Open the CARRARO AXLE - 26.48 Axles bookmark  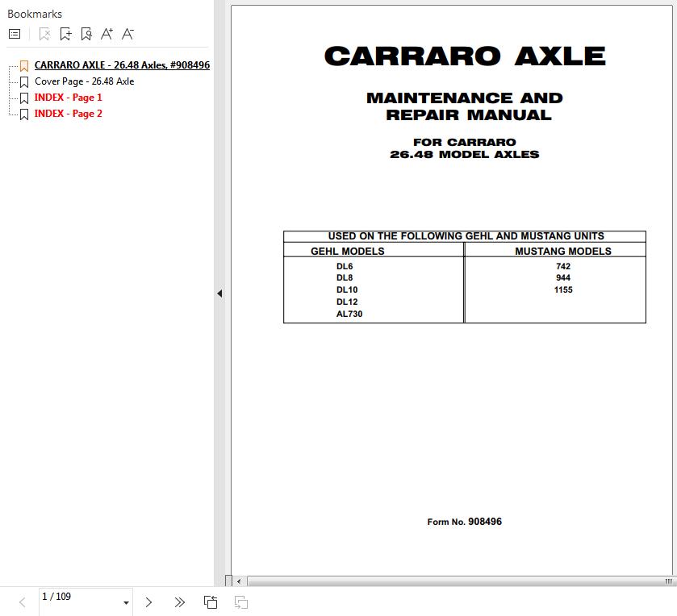122,65
